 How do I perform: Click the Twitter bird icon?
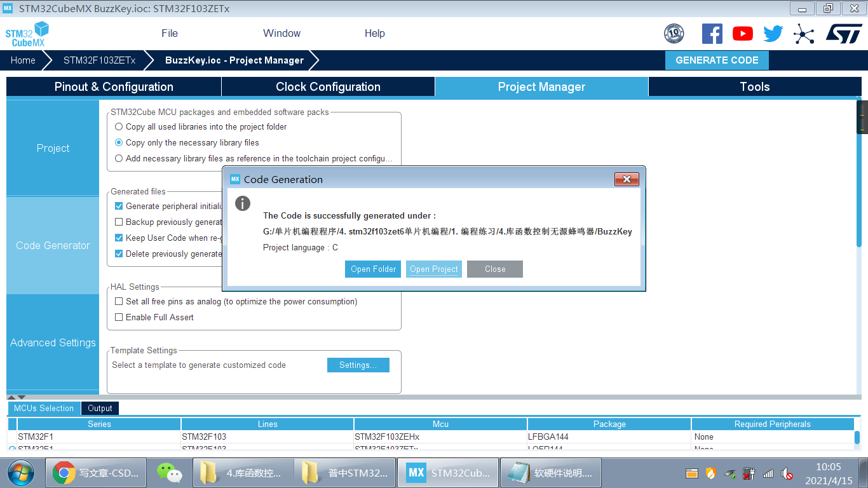tap(773, 34)
